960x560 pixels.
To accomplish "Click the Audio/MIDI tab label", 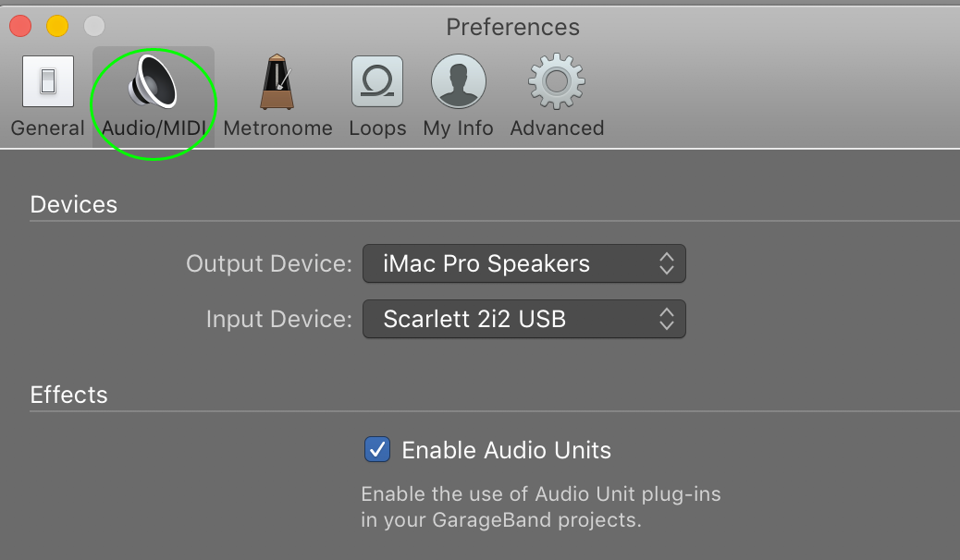I will (x=154, y=128).
